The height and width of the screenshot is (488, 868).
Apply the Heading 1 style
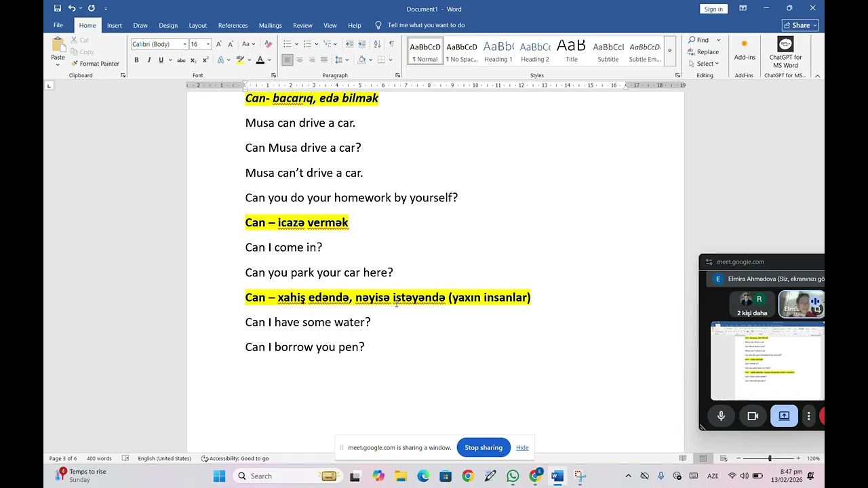point(498,52)
